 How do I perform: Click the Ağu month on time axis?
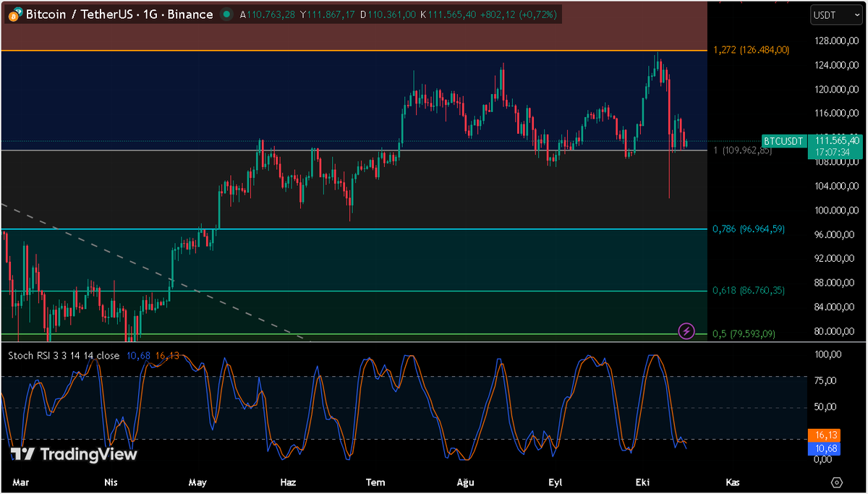465,482
